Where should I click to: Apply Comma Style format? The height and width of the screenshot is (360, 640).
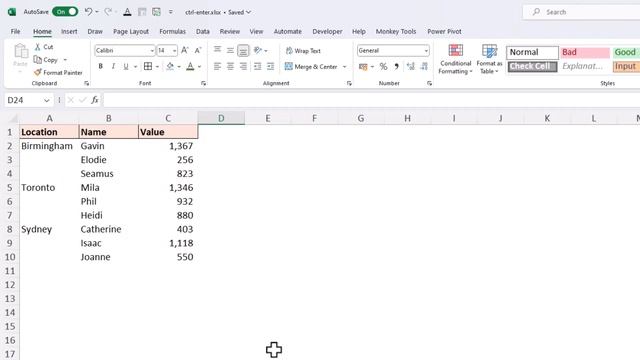coord(396,67)
